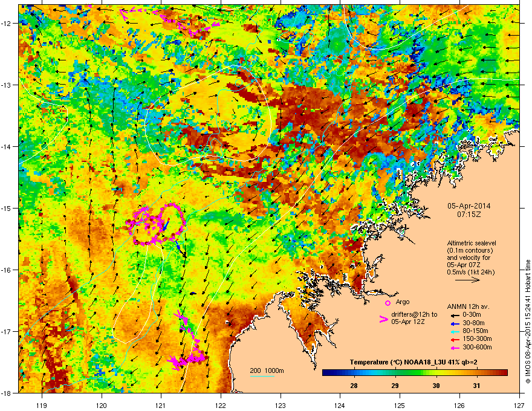The width and height of the screenshot is (532, 411).
Task: Click the date label 05-Apr-2014
Action: click(469, 206)
